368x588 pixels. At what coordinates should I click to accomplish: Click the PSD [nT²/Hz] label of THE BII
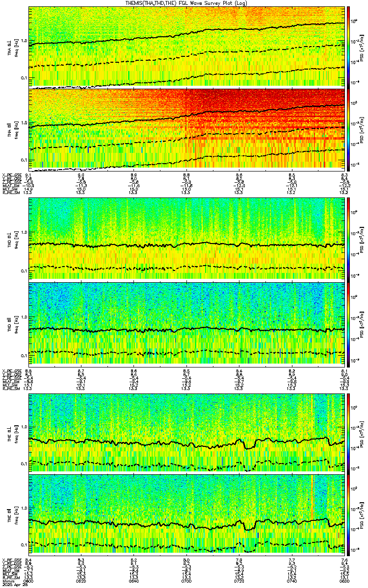tap(362, 515)
